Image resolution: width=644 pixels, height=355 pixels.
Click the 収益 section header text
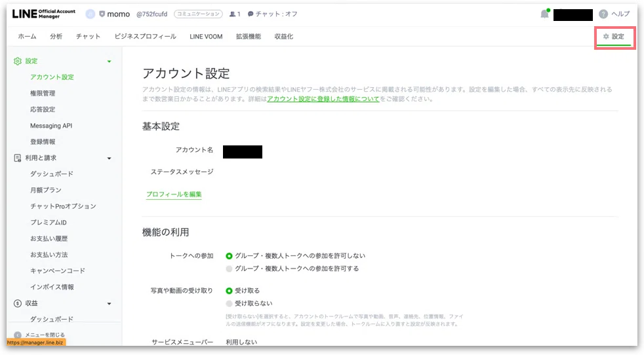pyautogui.click(x=31, y=303)
